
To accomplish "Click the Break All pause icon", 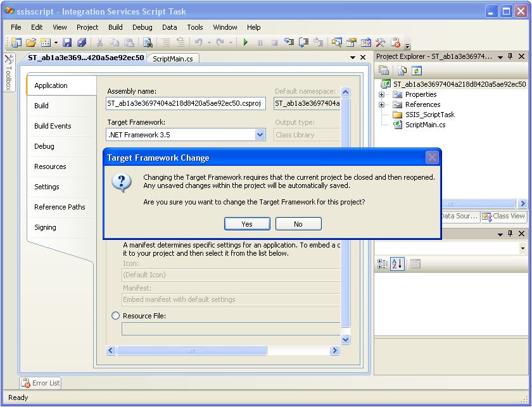I will [260, 42].
